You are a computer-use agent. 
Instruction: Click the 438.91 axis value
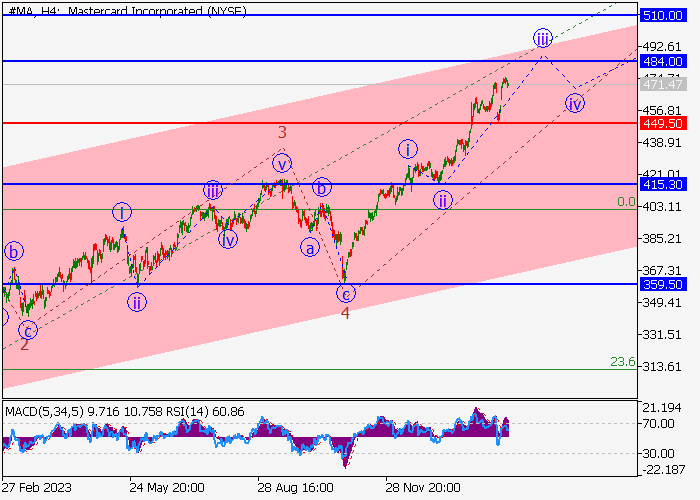coord(662,143)
